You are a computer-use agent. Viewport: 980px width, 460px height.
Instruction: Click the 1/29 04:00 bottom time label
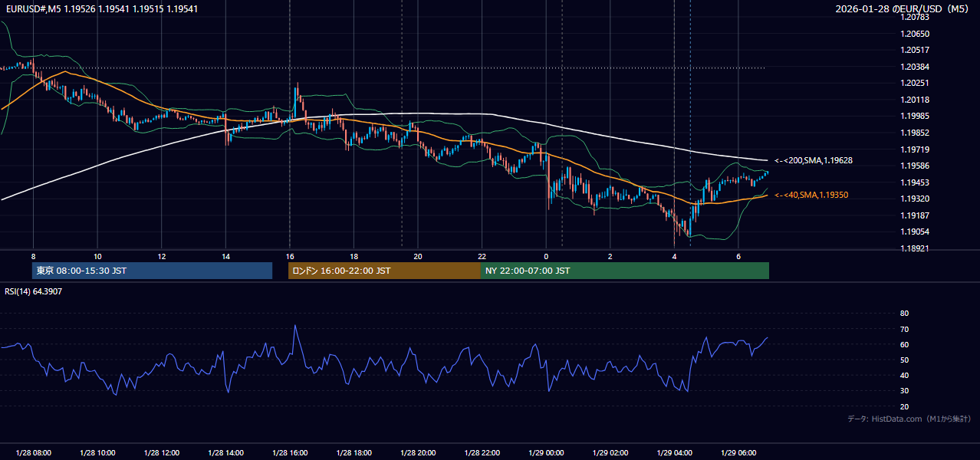[674, 452]
